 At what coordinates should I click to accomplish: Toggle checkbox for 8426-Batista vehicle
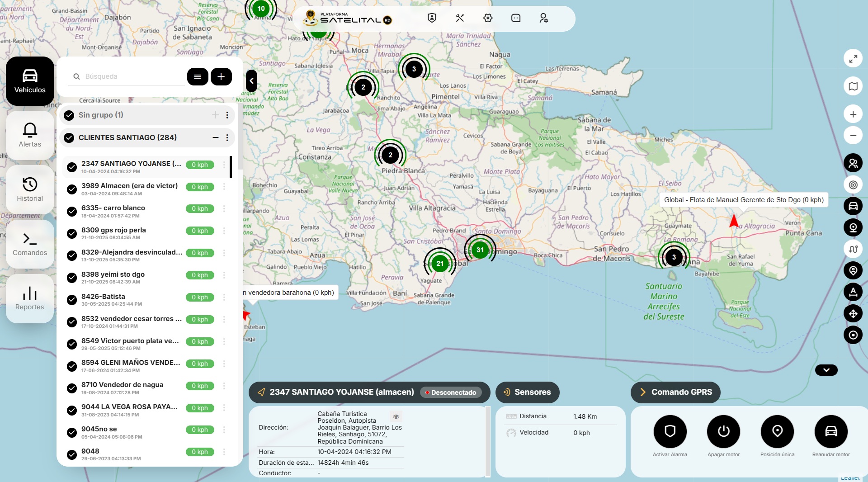point(71,300)
